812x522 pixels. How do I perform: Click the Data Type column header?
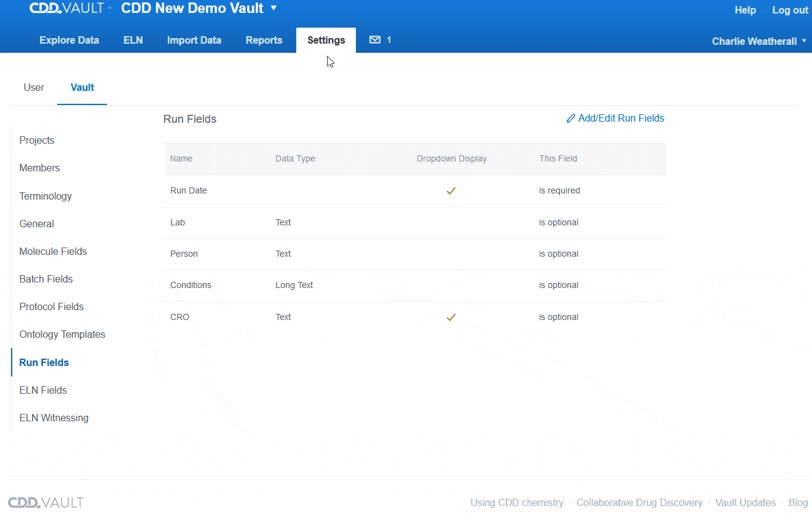click(295, 158)
